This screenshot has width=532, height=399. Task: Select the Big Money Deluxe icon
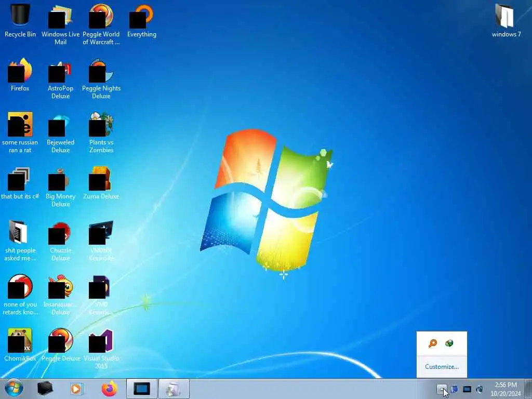pos(60,187)
